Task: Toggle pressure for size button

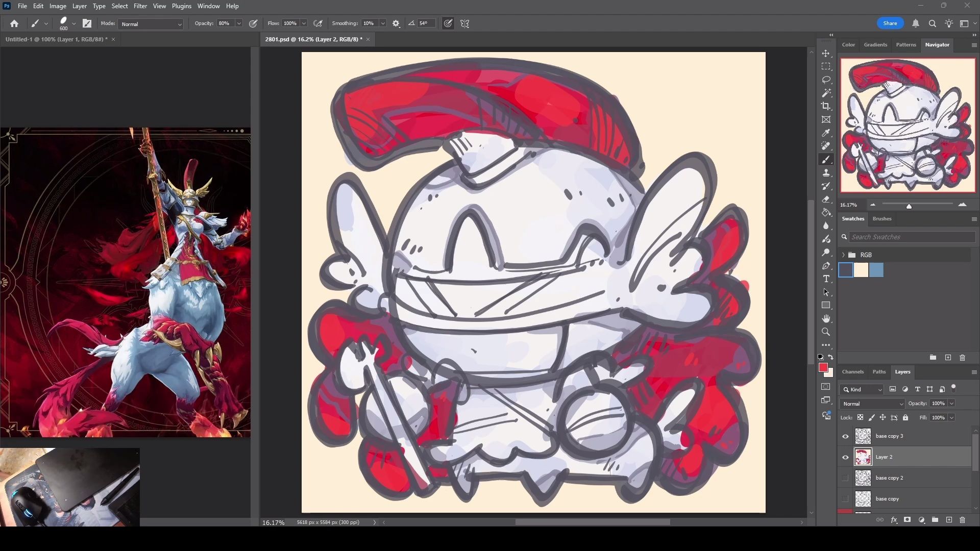Action: pos(448,23)
